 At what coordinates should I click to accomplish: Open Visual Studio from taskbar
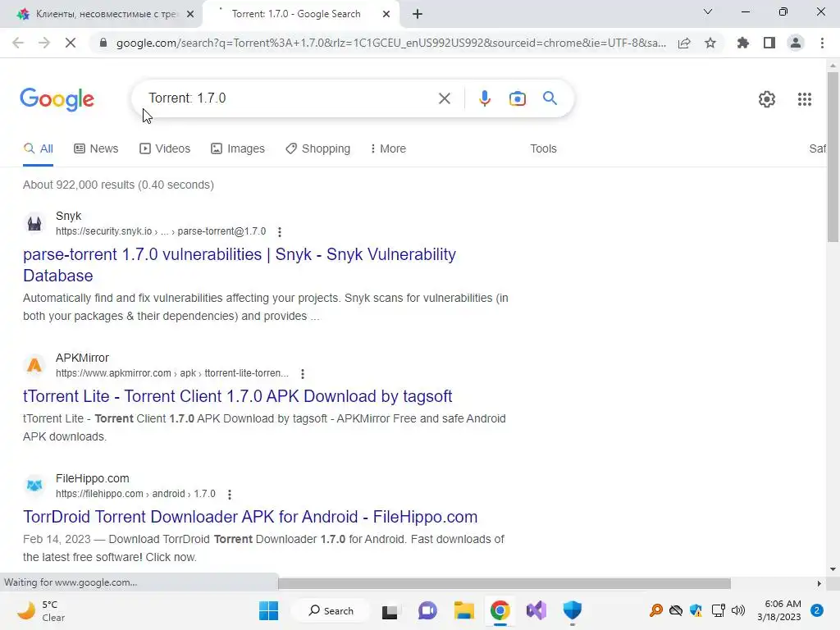[x=536, y=610]
